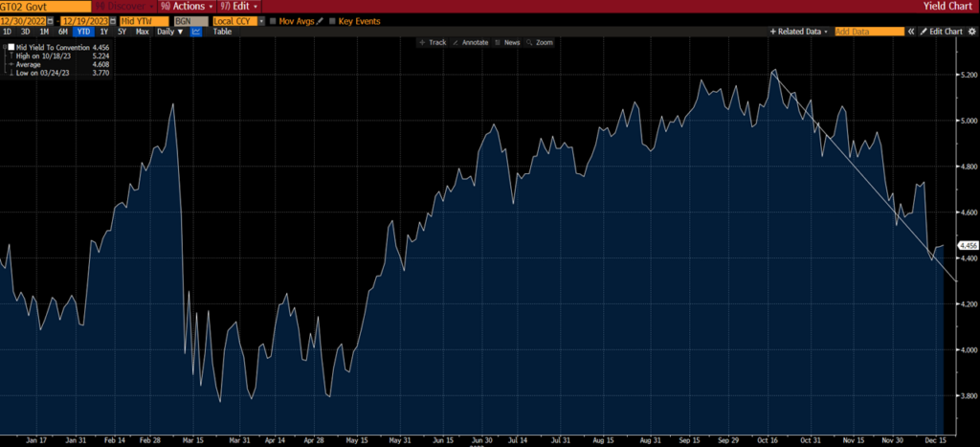Open the start date calendar picker
This screenshot has width=980, height=447.
coord(51,20)
